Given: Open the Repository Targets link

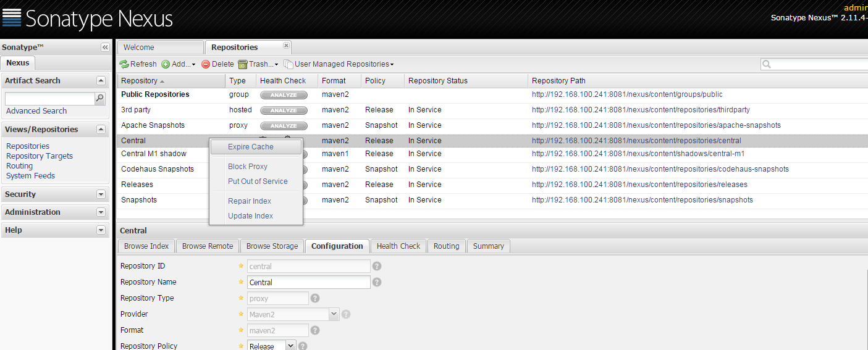Looking at the screenshot, I should [40, 156].
